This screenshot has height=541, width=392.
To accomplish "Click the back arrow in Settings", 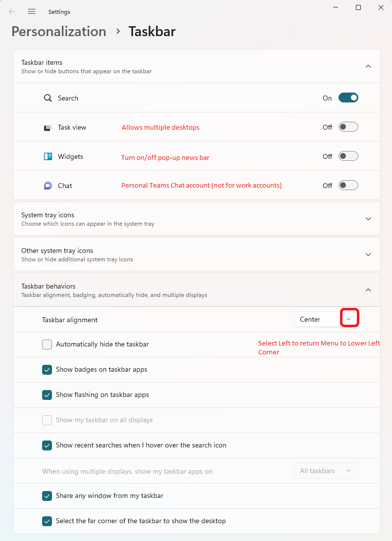I will point(11,11).
